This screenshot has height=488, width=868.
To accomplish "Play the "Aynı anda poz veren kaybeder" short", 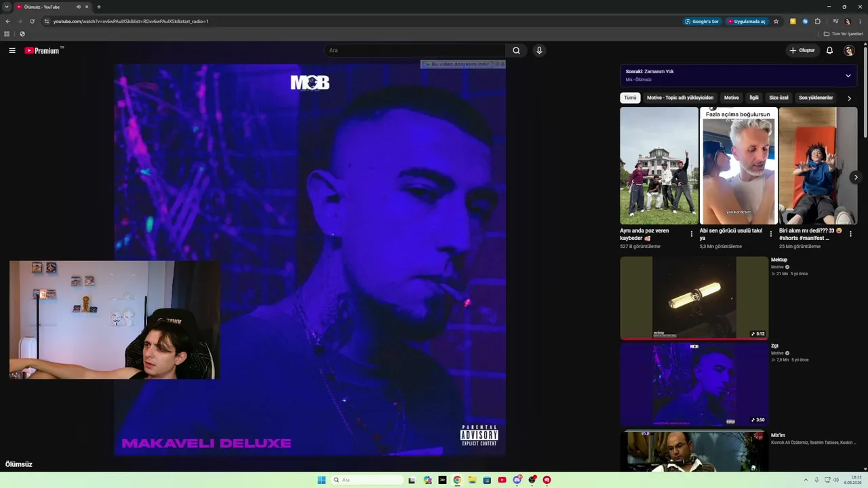I will pos(659,166).
